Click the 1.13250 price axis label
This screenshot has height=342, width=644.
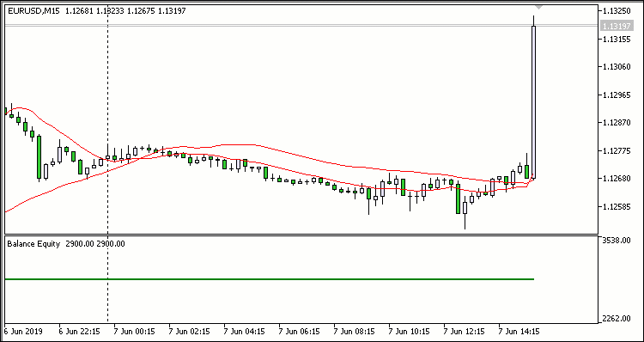pos(616,11)
